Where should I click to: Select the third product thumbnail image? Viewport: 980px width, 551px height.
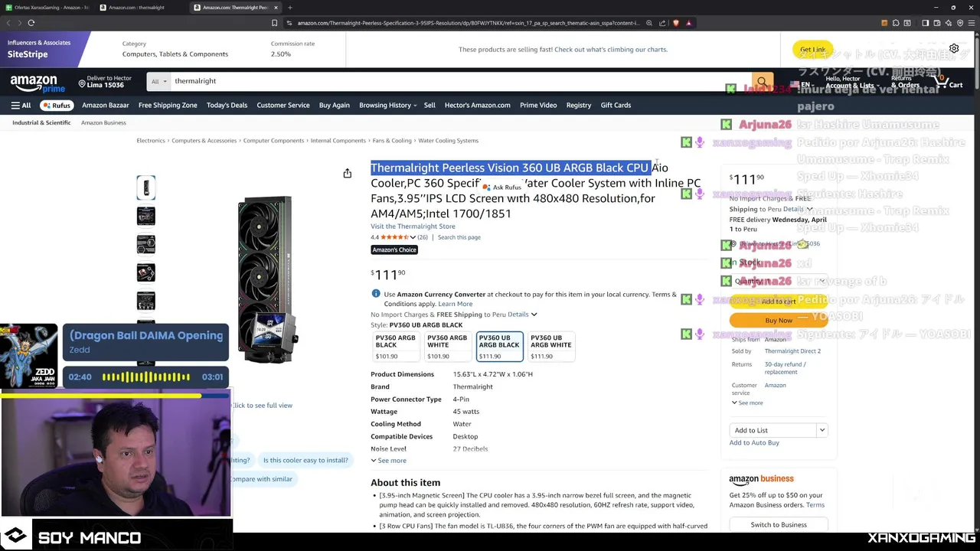point(146,244)
